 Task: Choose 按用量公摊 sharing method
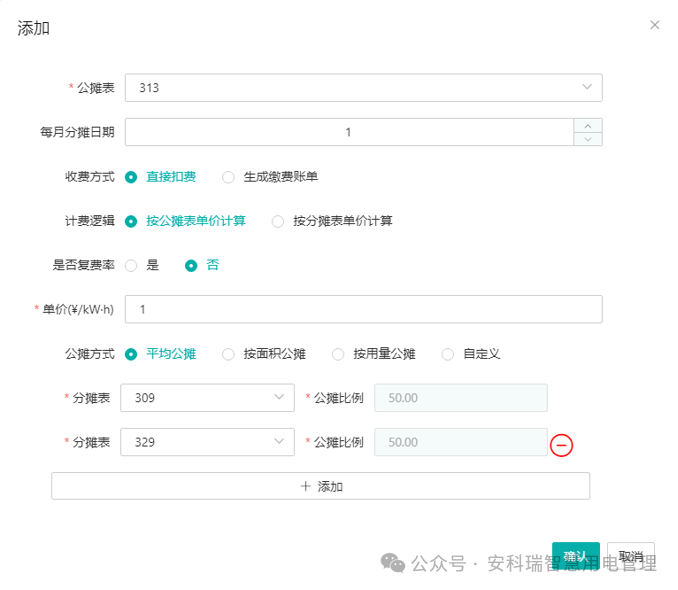coord(338,354)
